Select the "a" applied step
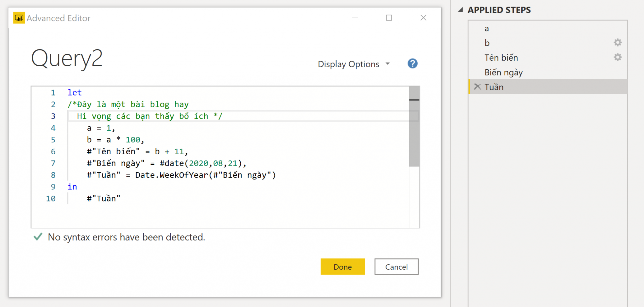This screenshot has height=307, width=644. [x=486, y=28]
